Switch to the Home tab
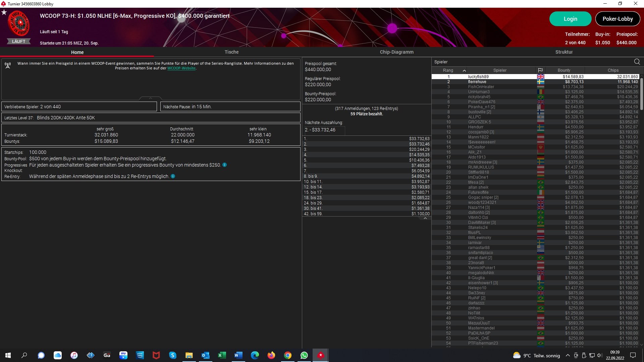644x362 pixels. click(x=77, y=52)
